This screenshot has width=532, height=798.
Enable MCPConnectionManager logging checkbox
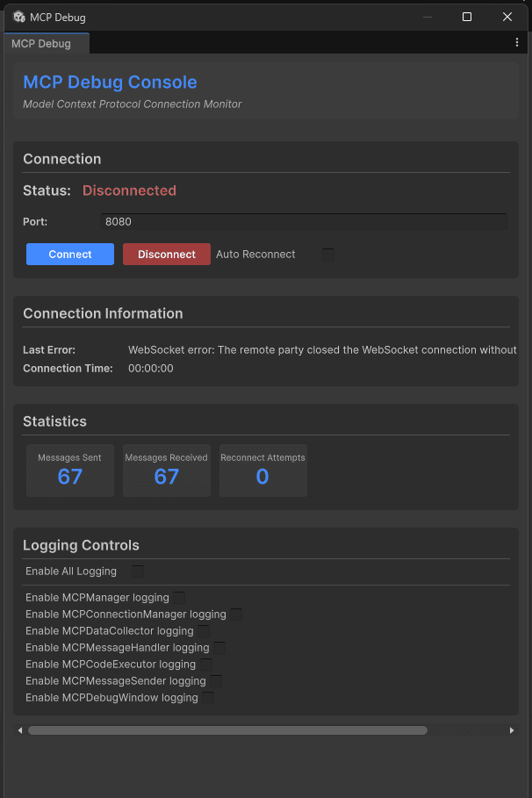pos(235,615)
